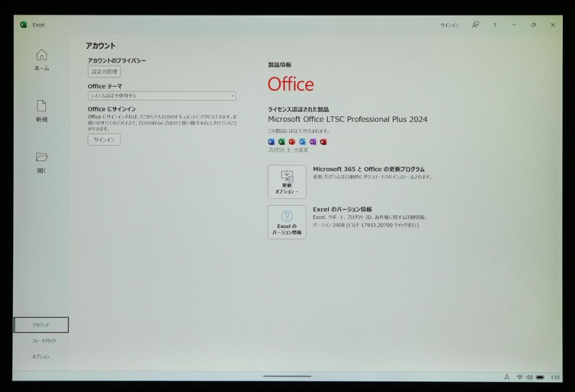Open the 更新オプション dropdown button
Viewport: 575px width, 392px height.
coord(287,182)
